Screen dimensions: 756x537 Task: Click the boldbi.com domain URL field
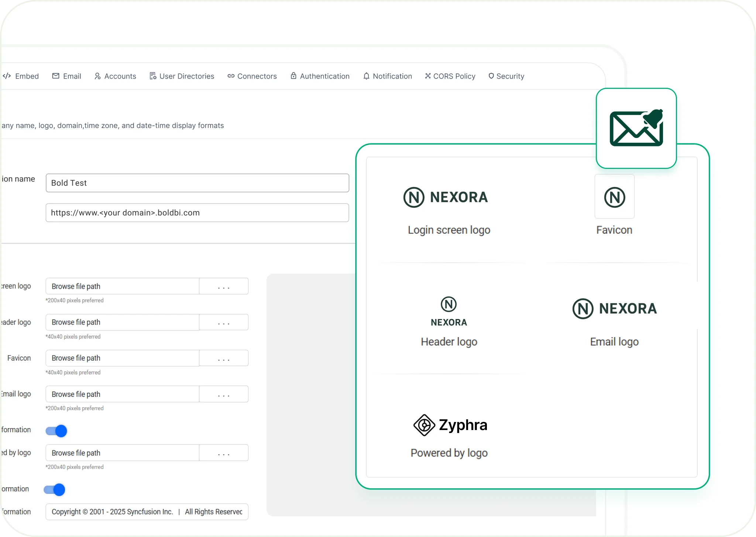click(197, 212)
